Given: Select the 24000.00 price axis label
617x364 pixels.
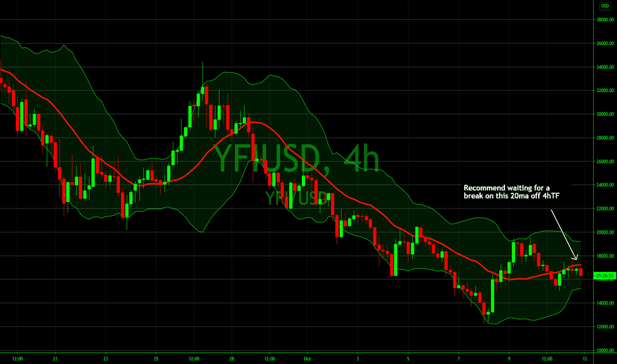Looking at the screenshot, I should tap(605, 185).
